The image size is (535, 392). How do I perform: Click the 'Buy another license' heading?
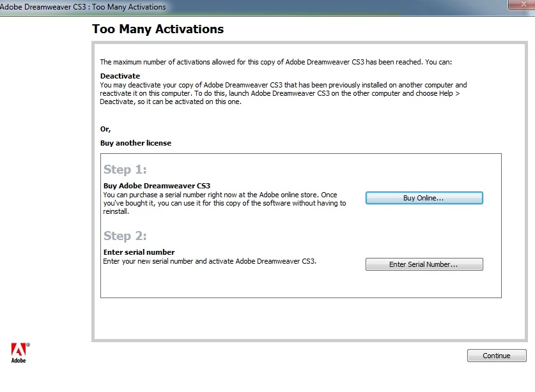click(x=136, y=143)
